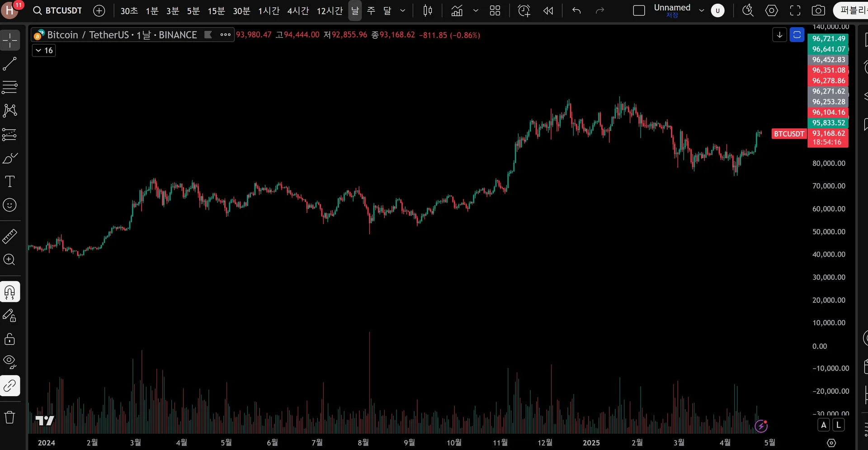Click the down arrow button above the chart

pyautogui.click(x=780, y=35)
